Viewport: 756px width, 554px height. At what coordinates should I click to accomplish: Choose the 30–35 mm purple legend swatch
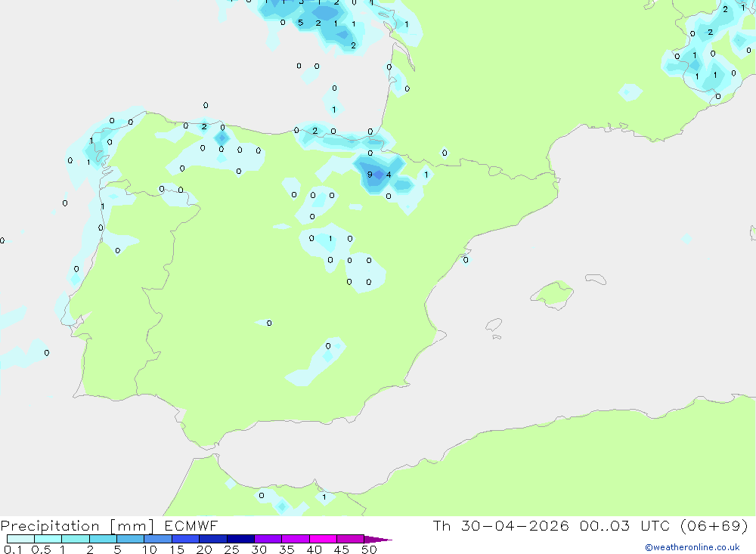pyautogui.click(x=268, y=539)
